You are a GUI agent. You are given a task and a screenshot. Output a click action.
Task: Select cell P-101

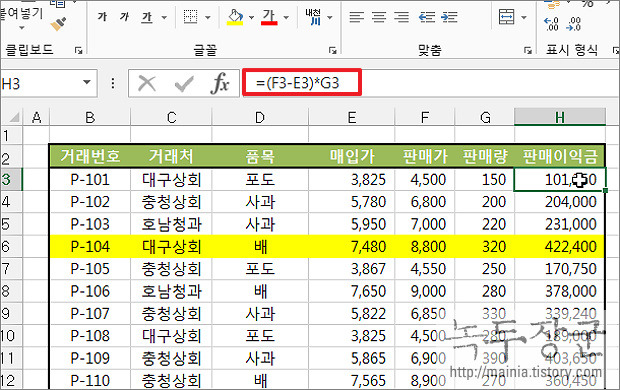pos(90,180)
